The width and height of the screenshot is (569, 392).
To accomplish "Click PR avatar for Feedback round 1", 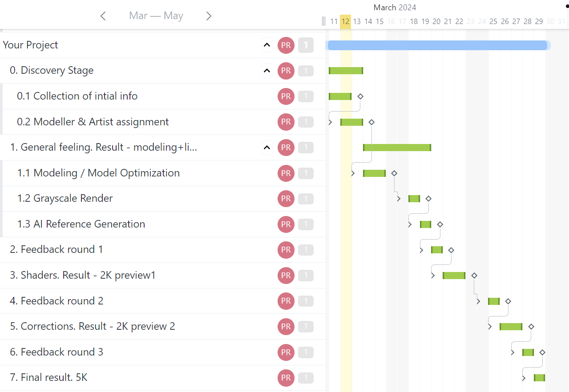I will pyautogui.click(x=286, y=250).
